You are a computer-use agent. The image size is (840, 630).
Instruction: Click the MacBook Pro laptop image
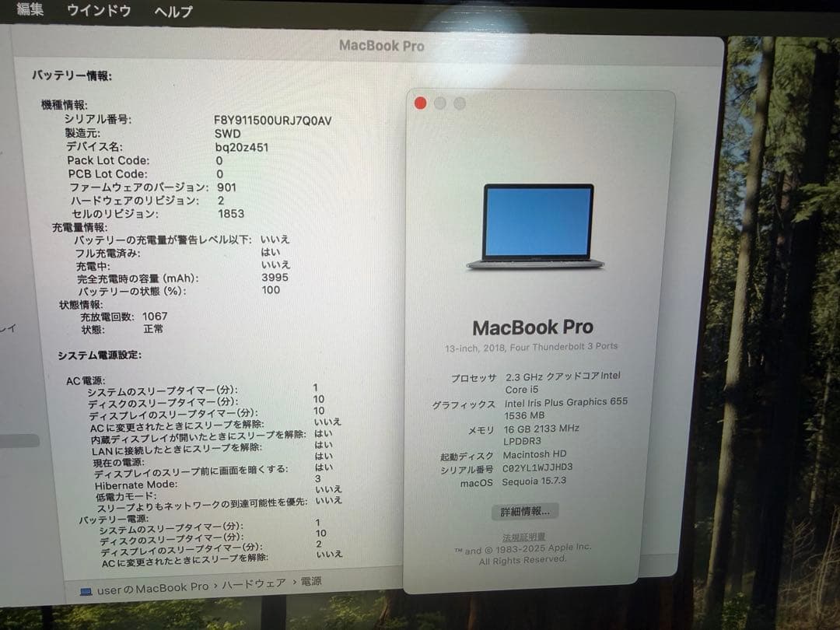click(x=538, y=223)
